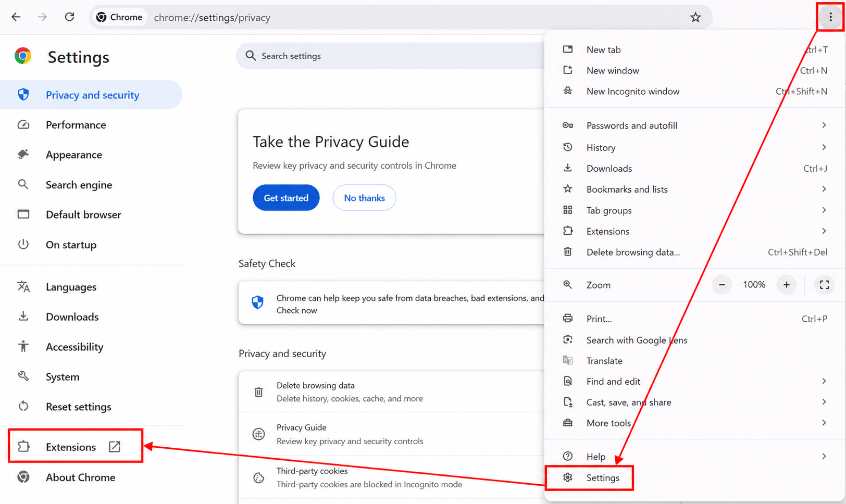Image resolution: width=846 pixels, height=504 pixels.
Task: Click the incognito icon in menu
Action: [x=568, y=91]
